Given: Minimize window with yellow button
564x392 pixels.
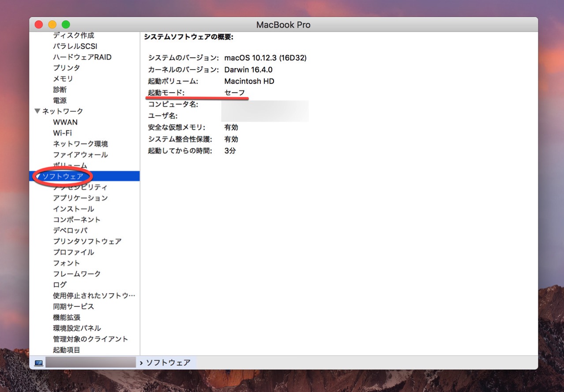Looking at the screenshot, I should pos(52,25).
